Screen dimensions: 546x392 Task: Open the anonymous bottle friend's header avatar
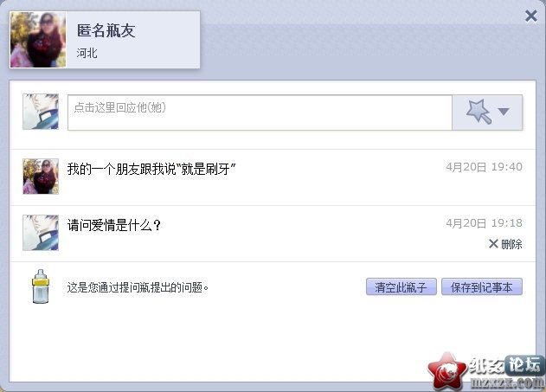point(38,40)
